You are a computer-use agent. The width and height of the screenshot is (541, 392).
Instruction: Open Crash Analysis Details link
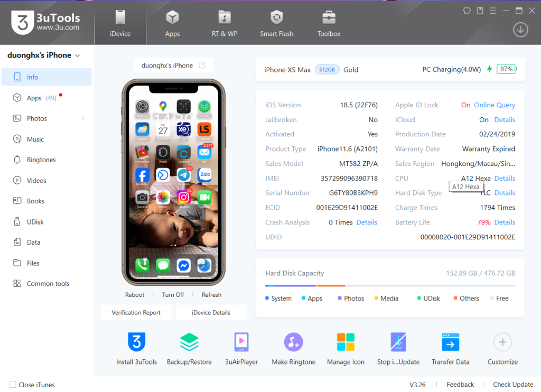point(367,222)
